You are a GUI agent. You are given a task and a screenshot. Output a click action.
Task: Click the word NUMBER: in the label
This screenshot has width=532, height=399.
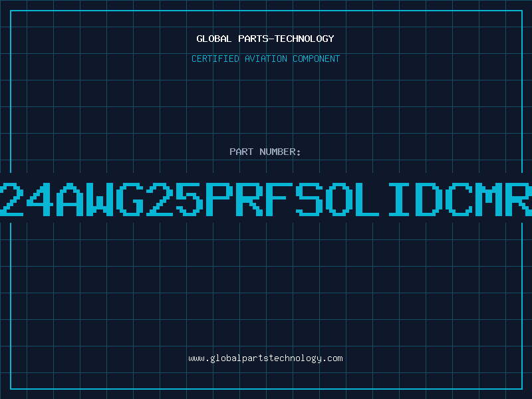point(280,152)
